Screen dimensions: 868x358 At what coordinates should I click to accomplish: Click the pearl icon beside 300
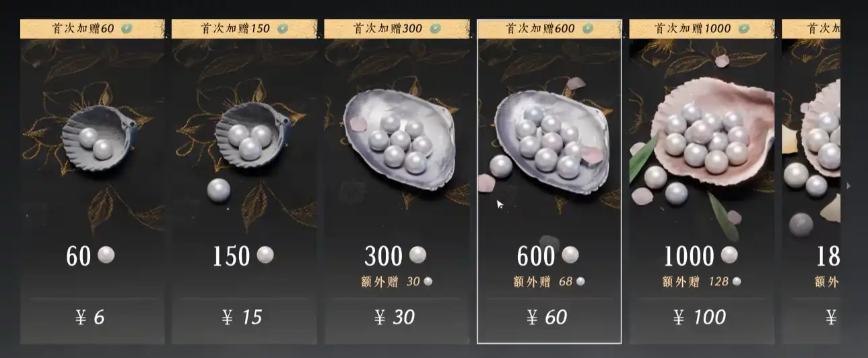click(418, 255)
